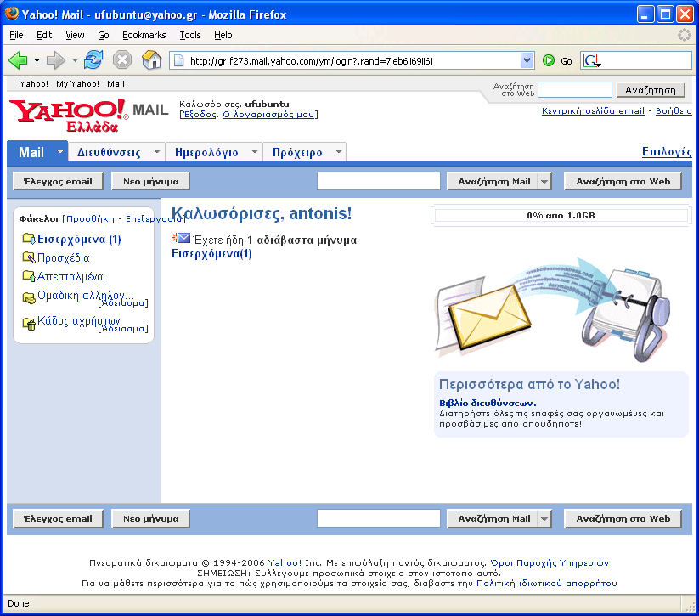Switch to the Ημερολόγιο tab
This screenshot has height=616, width=699.
click(x=206, y=152)
